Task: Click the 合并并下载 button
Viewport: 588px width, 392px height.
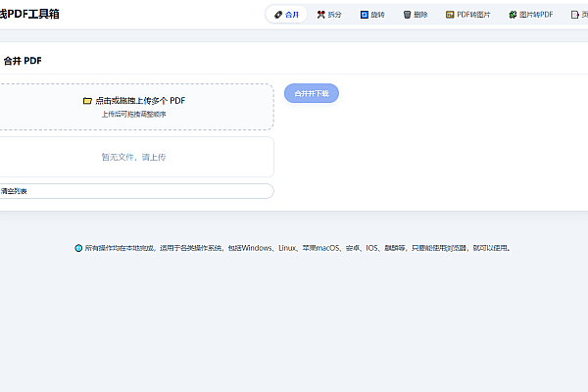Action: [312, 93]
